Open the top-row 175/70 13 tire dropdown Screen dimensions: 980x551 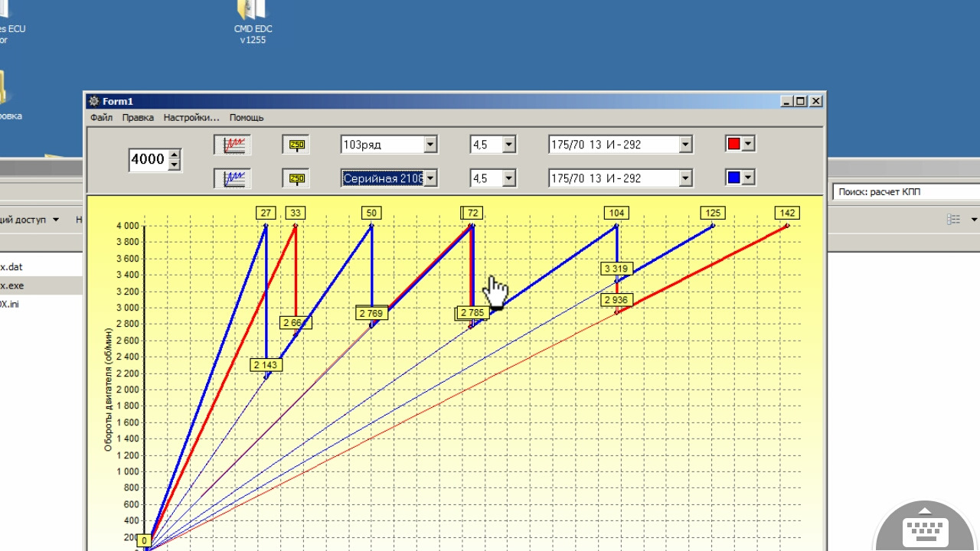click(x=685, y=145)
